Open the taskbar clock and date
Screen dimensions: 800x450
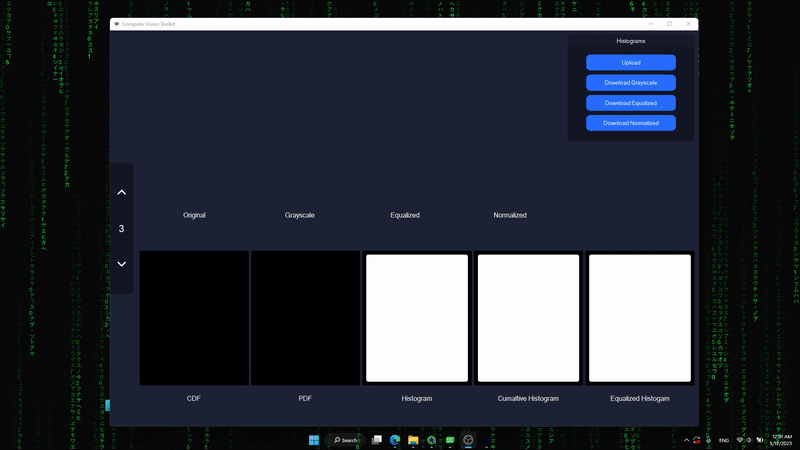781,440
